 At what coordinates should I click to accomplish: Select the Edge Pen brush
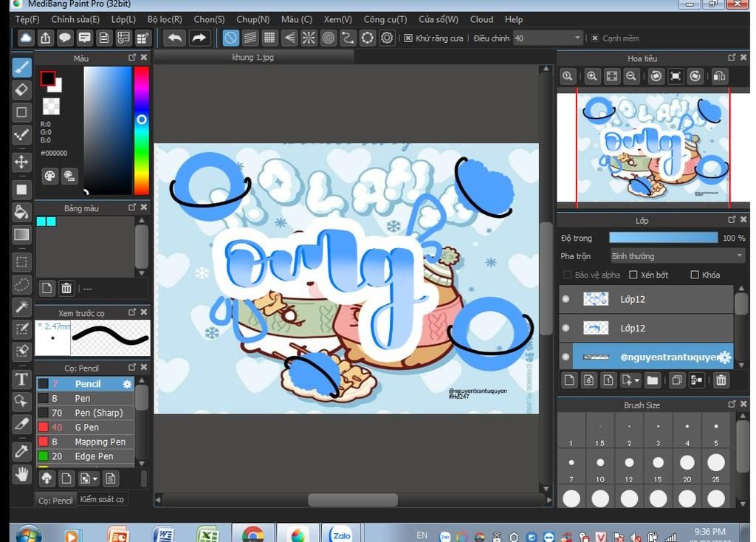pyautogui.click(x=86, y=456)
